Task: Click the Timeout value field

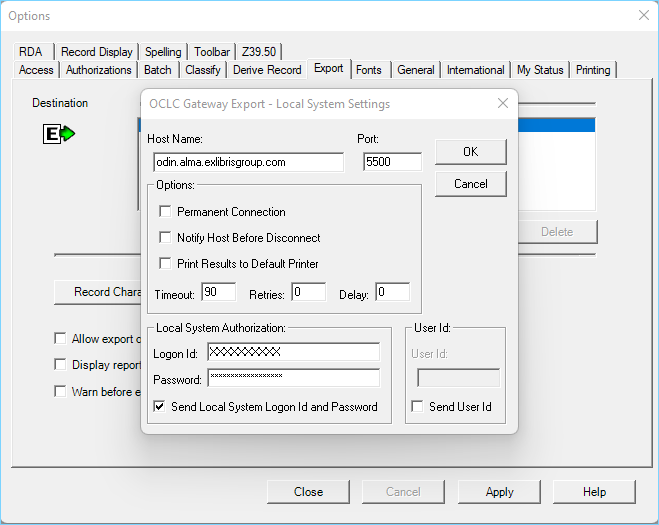Action: (x=218, y=292)
